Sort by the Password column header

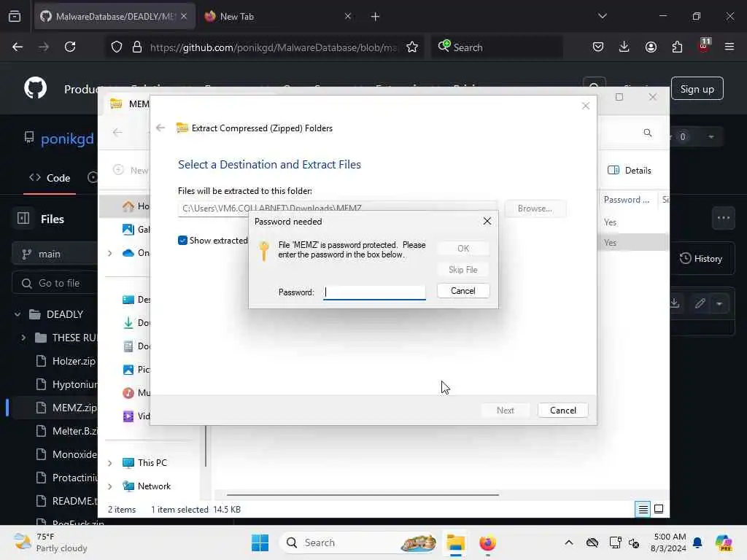click(627, 200)
